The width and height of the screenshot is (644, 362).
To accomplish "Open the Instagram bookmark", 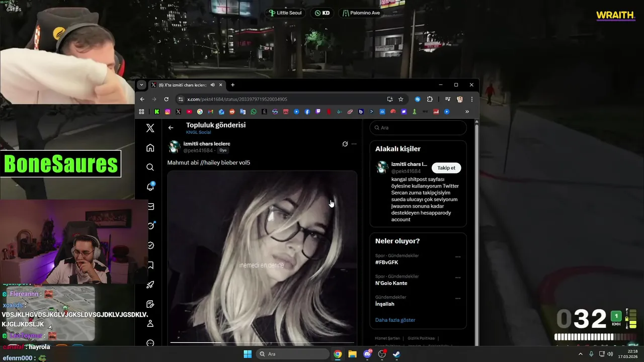I will pos(168,112).
